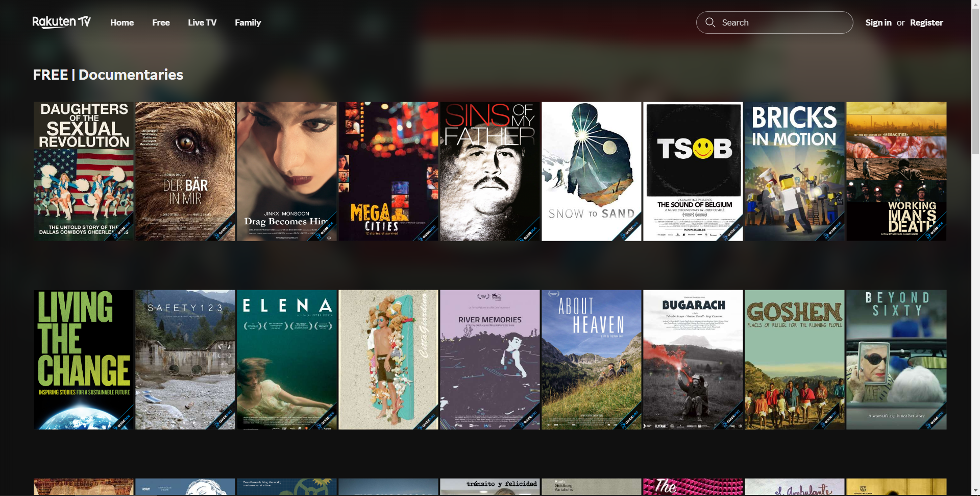
Task: Open the Family menu item
Action: pyautogui.click(x=248, y=22)
